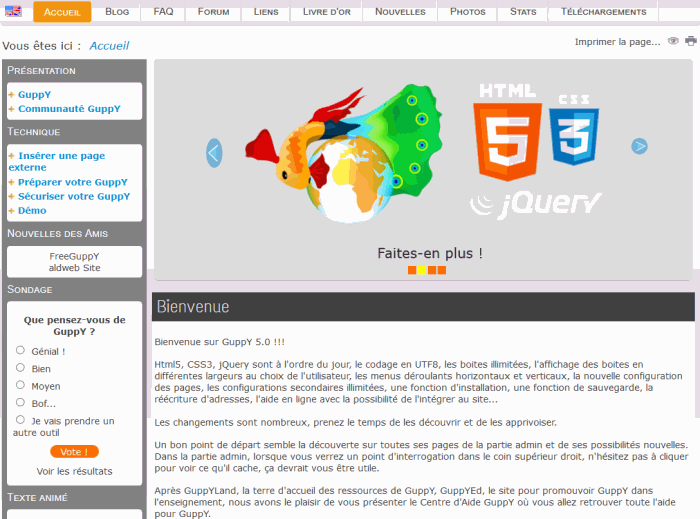Click the guppy fish globe image

point(344,153)
